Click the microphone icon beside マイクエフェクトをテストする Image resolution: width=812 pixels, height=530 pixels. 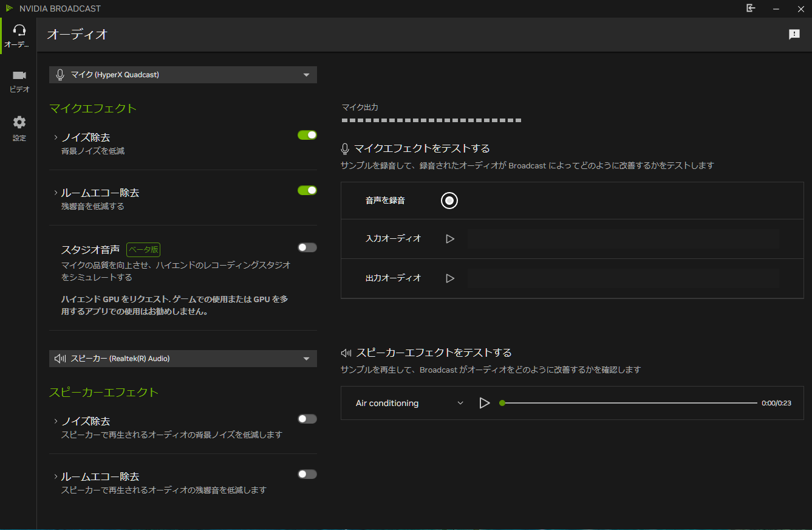coord(345,148)
